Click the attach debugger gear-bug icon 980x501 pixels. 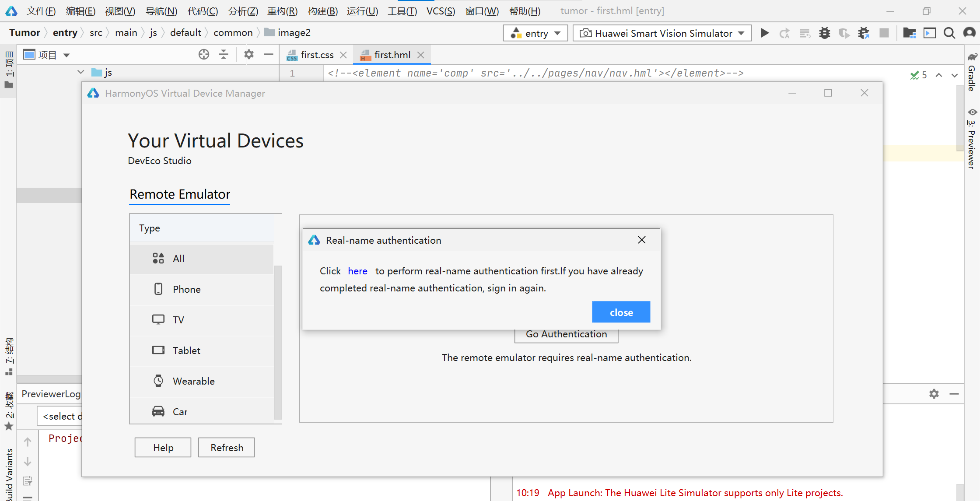coord(864,33)
